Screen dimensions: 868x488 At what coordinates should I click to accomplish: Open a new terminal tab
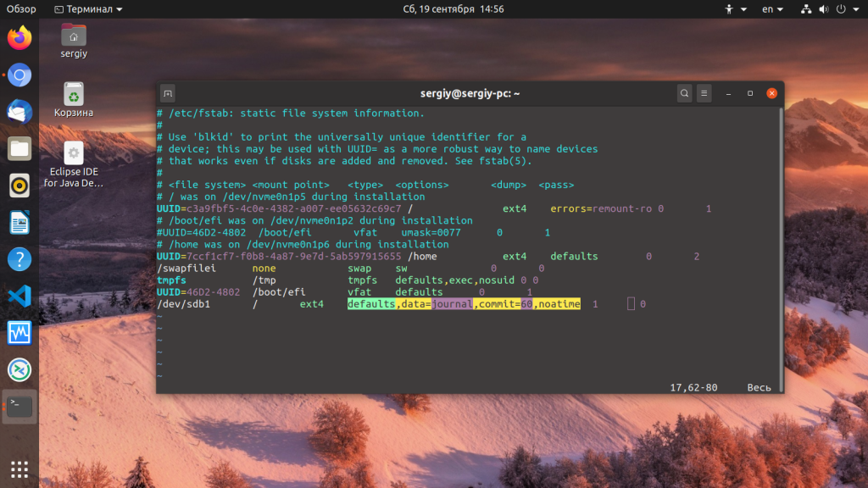[168, 93]
